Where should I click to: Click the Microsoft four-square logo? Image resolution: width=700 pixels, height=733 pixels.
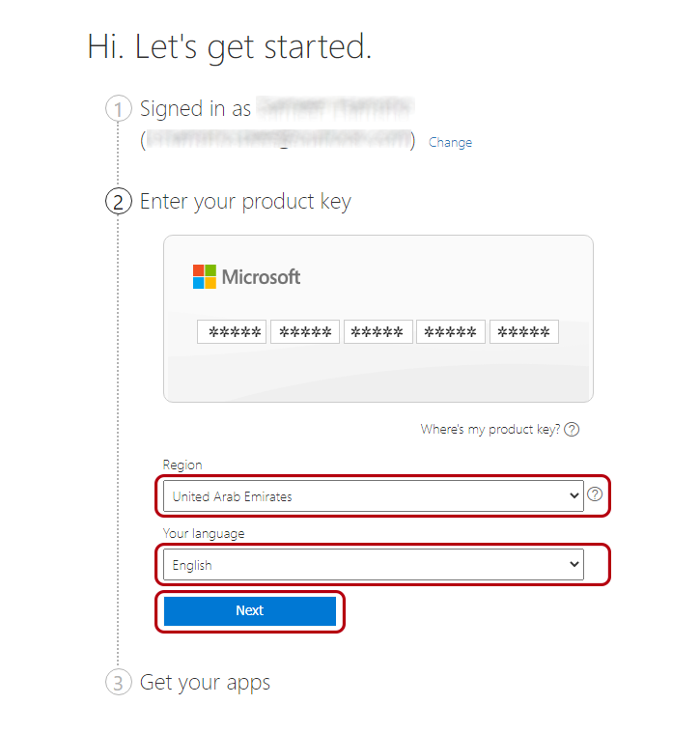205,277
